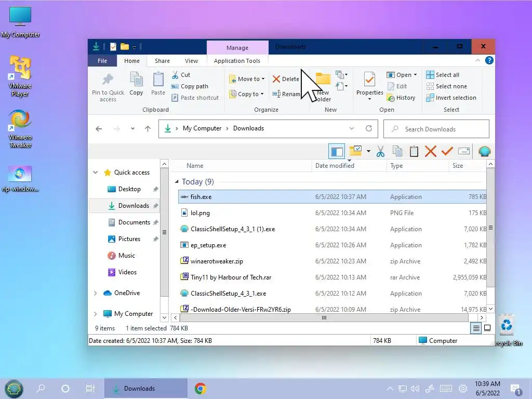Click the Start shell button on taskbar
This screenshot has height=399, width=532.
[x=13, y=389]
